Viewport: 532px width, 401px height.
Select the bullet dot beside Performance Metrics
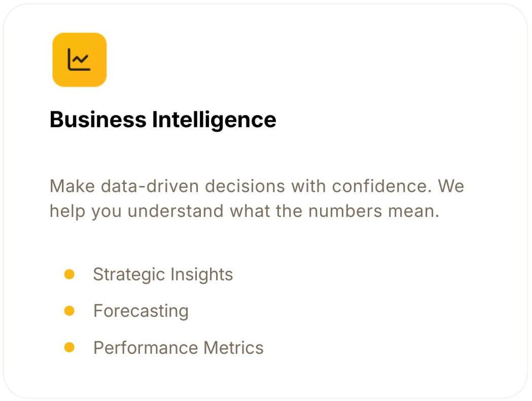pyautogui.click(x=69, y=347)
